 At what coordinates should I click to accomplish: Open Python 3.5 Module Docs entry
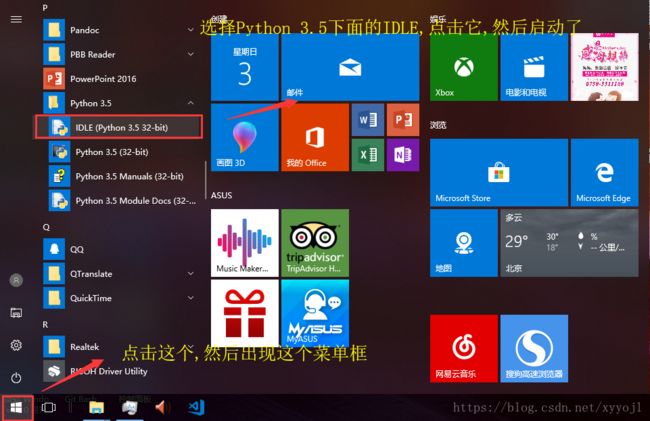click(120, 201)
